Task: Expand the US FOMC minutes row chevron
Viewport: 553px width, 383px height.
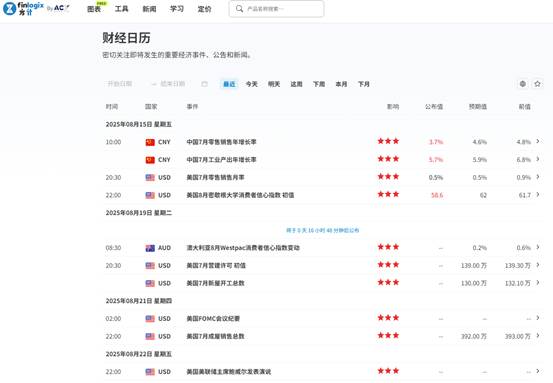Action: click(x=538, y=318)
